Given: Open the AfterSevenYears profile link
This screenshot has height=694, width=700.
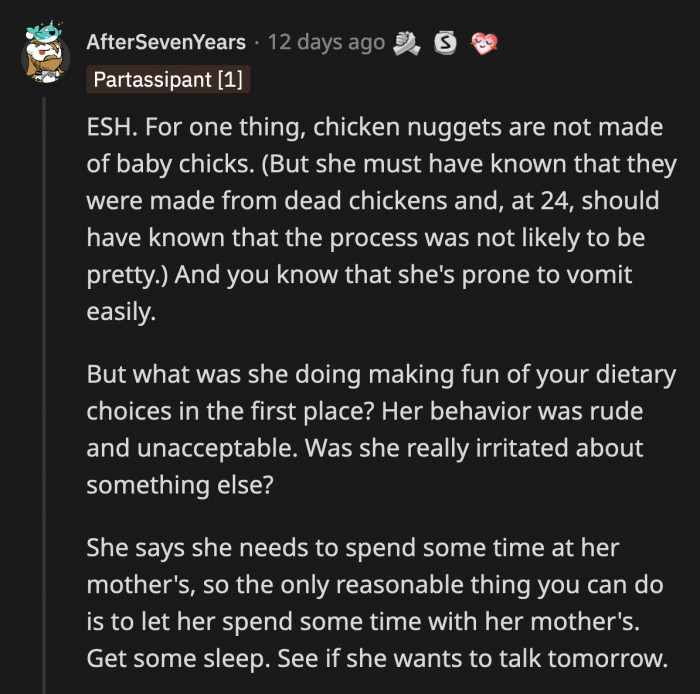Looking at the screenshot, I should 164,43.
